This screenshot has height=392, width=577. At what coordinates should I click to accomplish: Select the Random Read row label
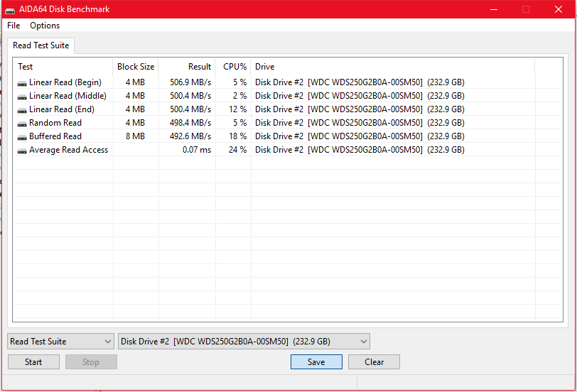pyautogui.click(x=55, y=123)
